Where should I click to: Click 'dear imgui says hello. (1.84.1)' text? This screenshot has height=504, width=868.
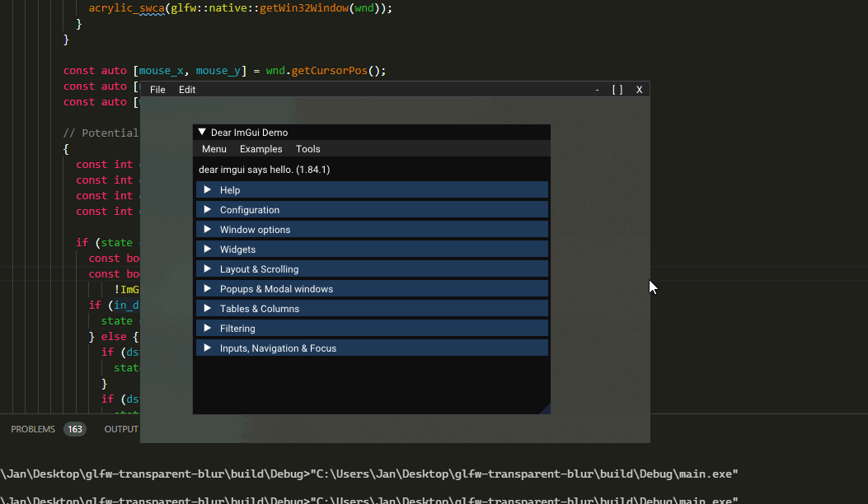[264, 170]
